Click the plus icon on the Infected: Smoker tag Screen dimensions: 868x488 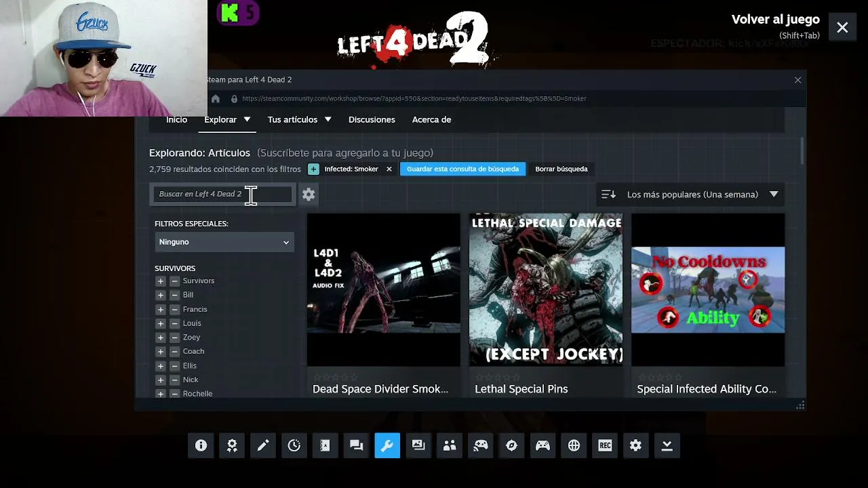tap(313, 169)
